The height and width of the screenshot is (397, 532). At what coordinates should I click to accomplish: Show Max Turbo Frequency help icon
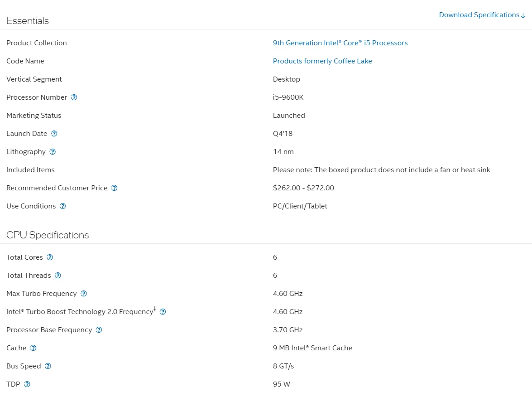[84, 294]
